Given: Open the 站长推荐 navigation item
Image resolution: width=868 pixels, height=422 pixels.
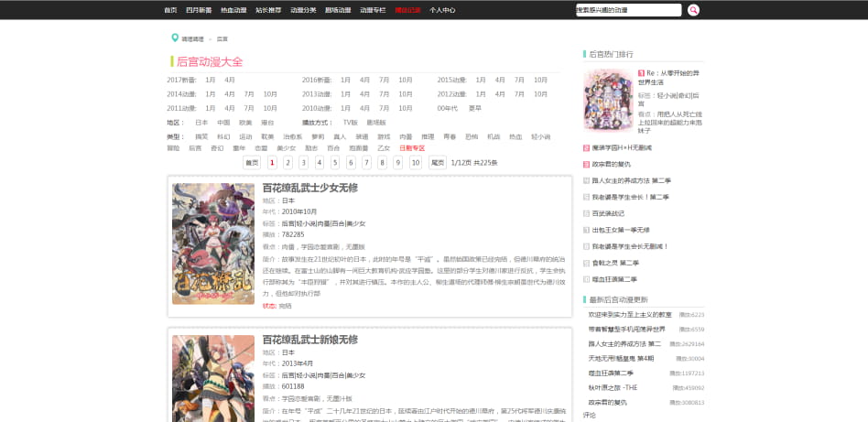Looking at the screenshot, I should click(x=268, y=10).
